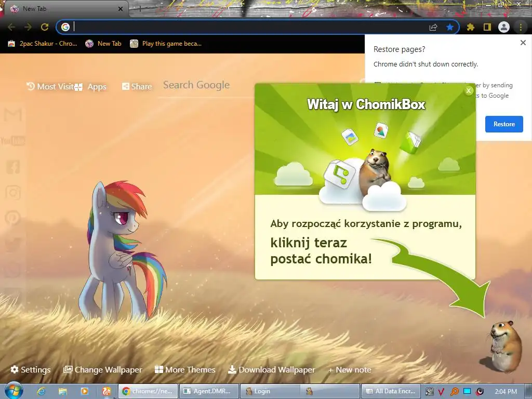Screen dimensions: 532x399
Task: Reload the page with the refresh icon
Action: [45, 27]
